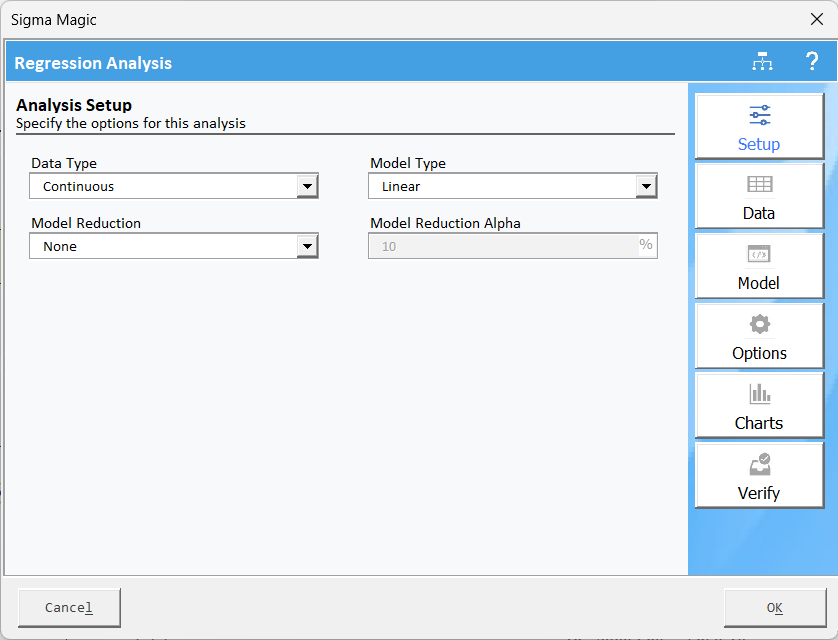Confirm settings with OK button
Viewport: 838px width, 640px height.
(775, 608)
